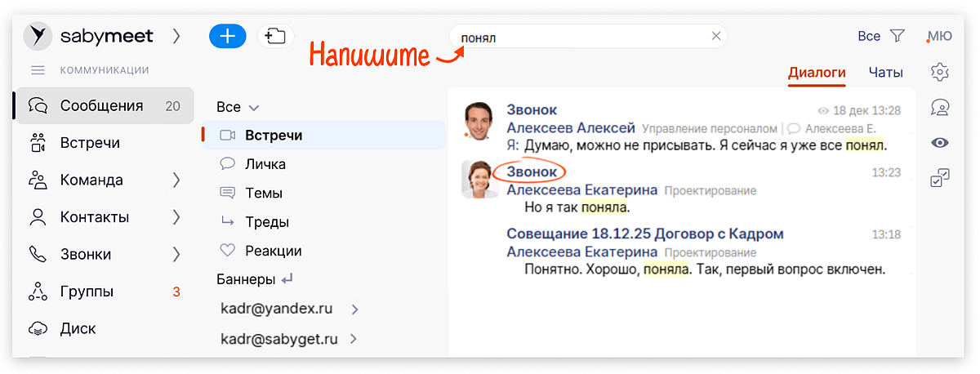Expand the Все folder dropdown
980x374 pixels.
253,108
